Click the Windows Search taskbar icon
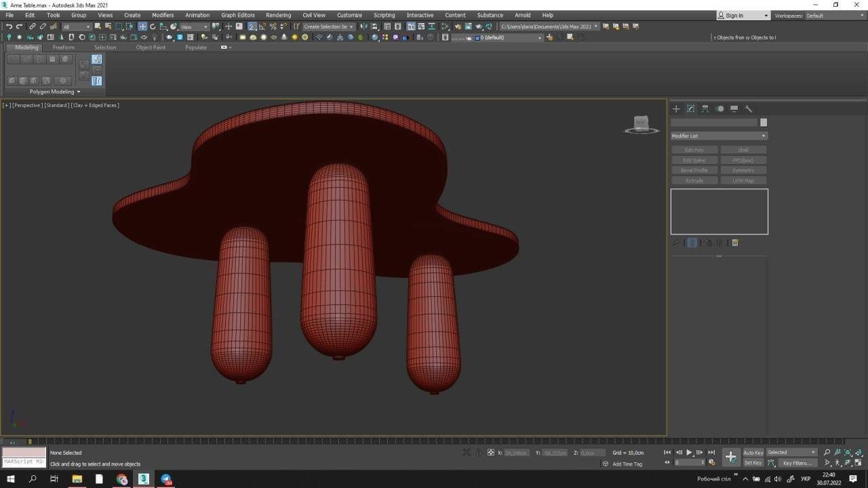 click(33, 479)
